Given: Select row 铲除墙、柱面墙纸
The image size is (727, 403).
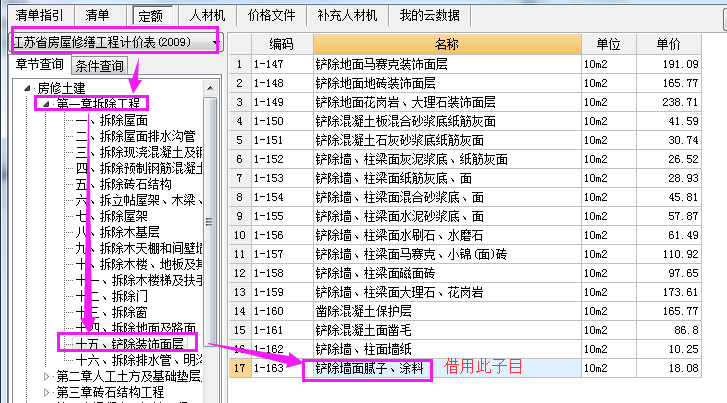Looking at the screenshot, I should (465, 349).
